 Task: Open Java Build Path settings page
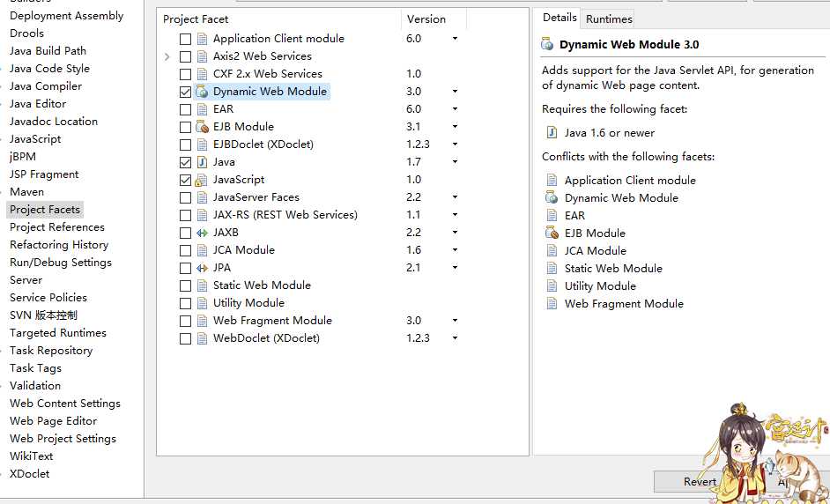pyautogui.click(x=48, y=51)
